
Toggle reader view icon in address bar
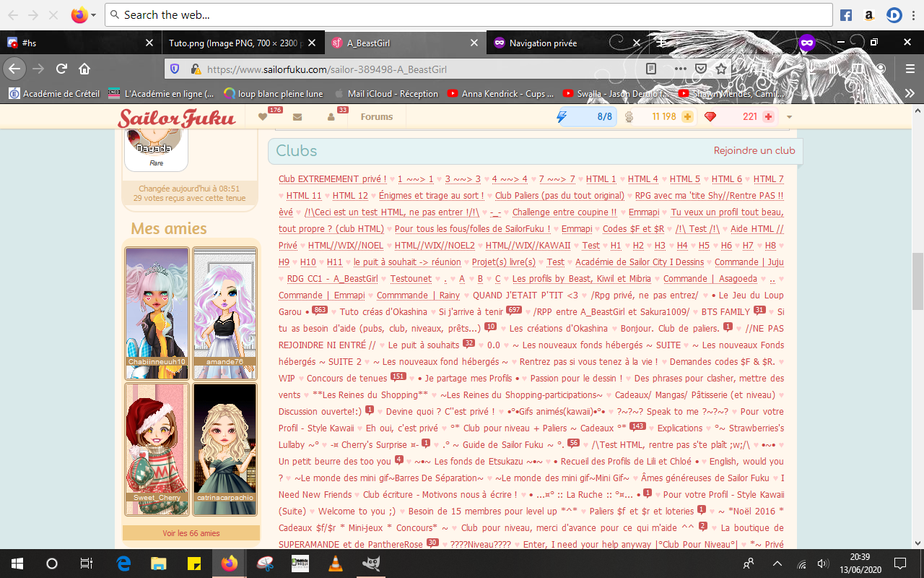click(651, 69)
